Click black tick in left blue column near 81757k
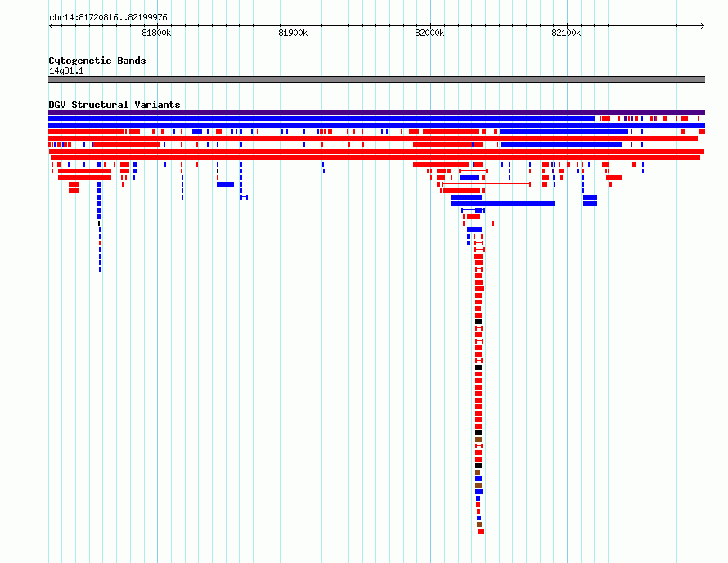The image size is (728, 563). (99, 223)
